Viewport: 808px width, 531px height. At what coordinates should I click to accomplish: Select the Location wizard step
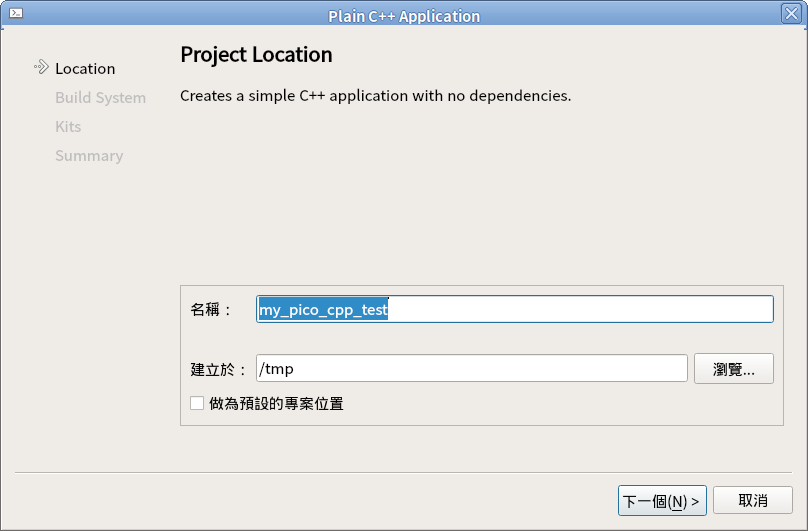coord(85,69)
